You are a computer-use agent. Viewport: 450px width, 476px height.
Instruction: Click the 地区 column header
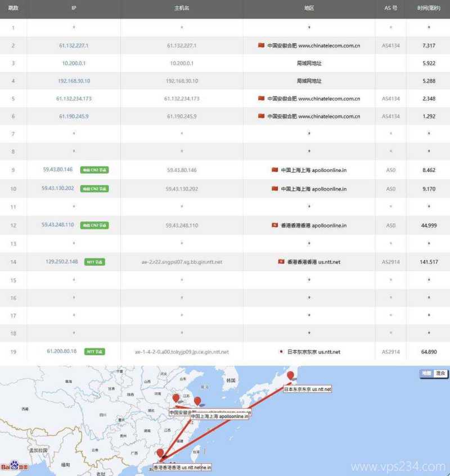[x=309, y=8]
